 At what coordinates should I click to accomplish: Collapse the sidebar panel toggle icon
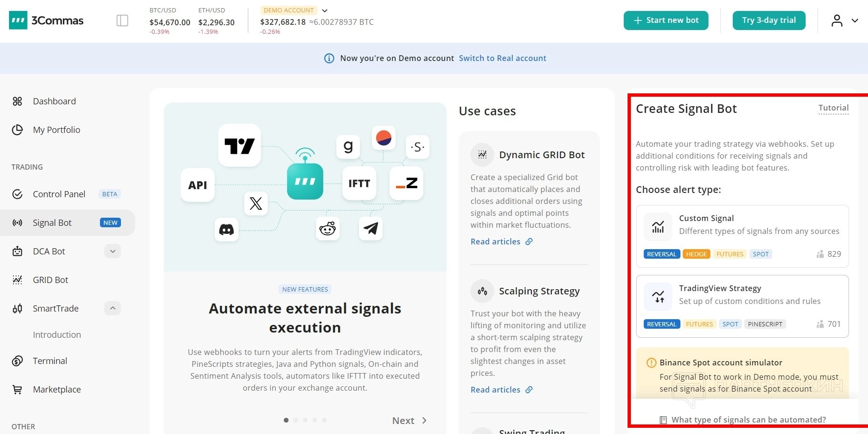tap(122, 20)
